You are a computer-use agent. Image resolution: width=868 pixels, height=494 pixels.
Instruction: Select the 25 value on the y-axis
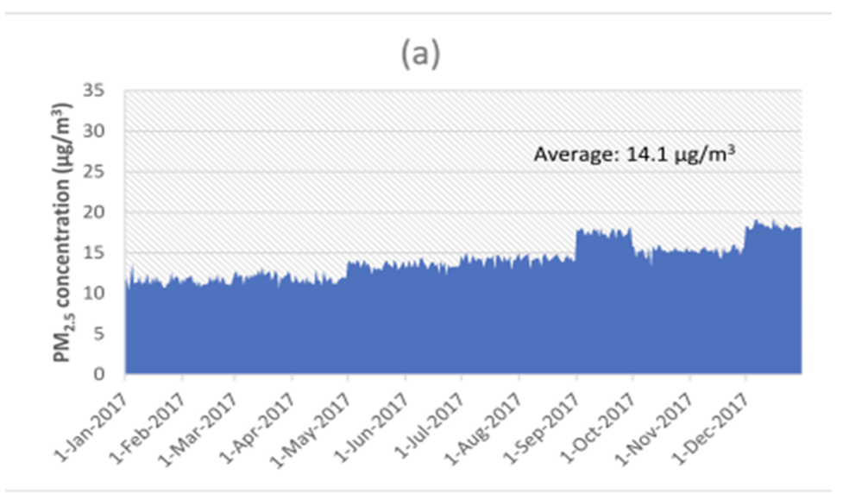pos(105,172)
